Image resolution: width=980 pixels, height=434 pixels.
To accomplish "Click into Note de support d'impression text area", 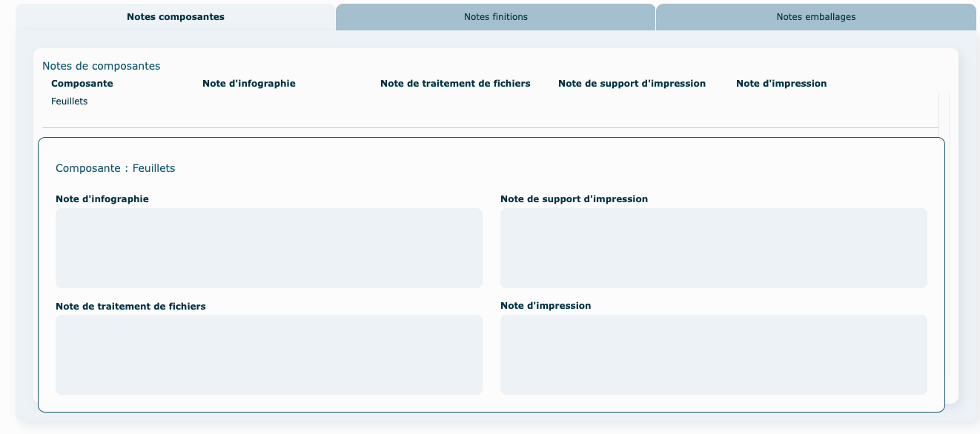I will click(x=713, y=248).
